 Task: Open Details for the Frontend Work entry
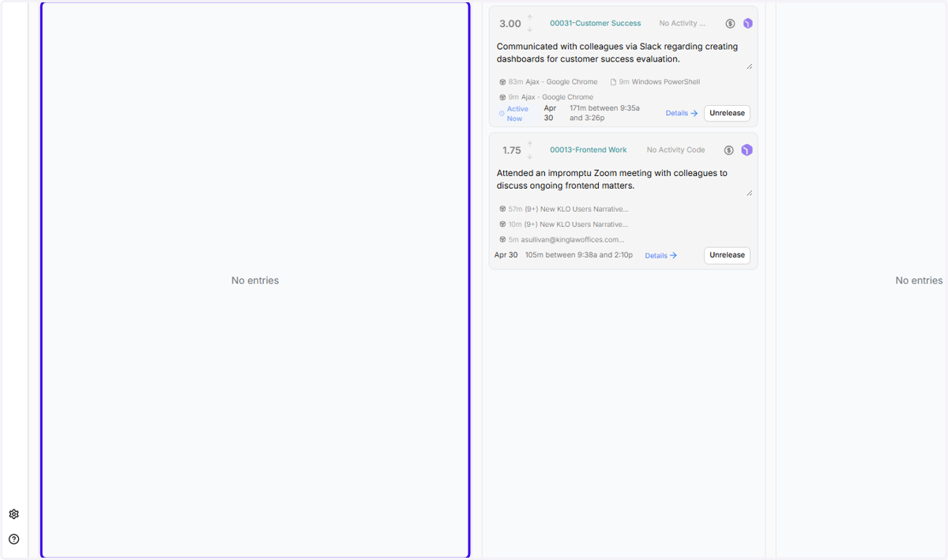click(x=661, y=256)
